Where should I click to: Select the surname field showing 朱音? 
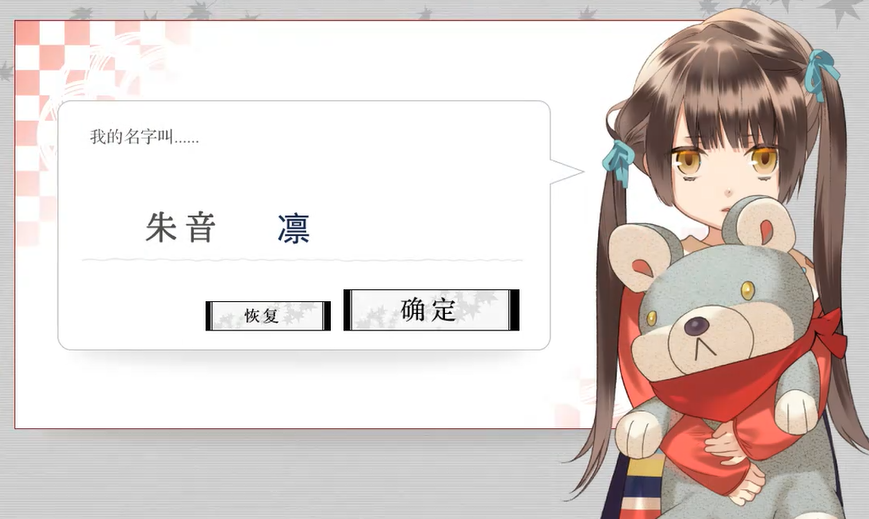(x=180, y=227)
